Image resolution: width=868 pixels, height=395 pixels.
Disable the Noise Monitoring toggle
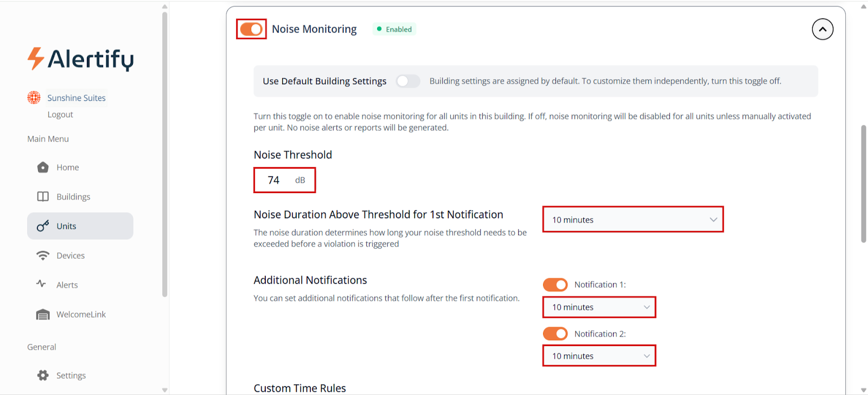click(251, 29)
